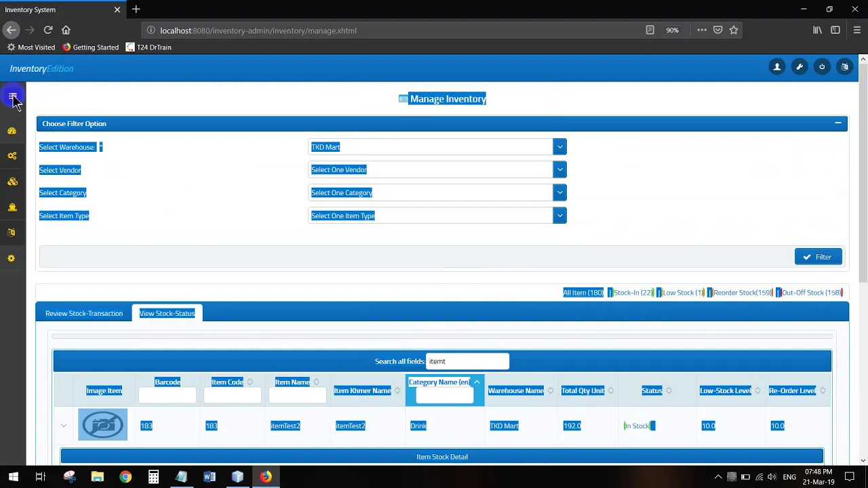Open Calculator from the taskbar
Viewport: 868px width, 488px height.
[x=153, y=476]
